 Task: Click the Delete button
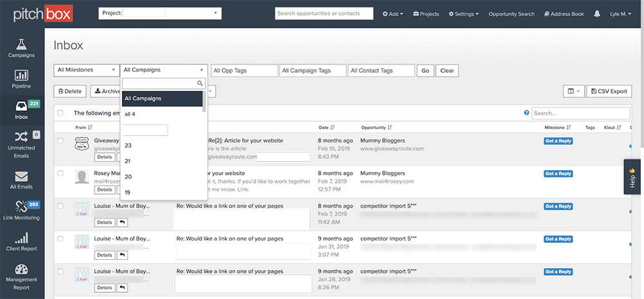tap(70, 91)
